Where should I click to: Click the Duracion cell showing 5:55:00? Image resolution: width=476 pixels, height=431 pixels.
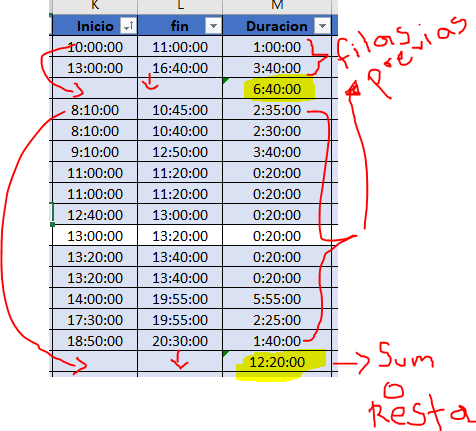coord(277,299)
